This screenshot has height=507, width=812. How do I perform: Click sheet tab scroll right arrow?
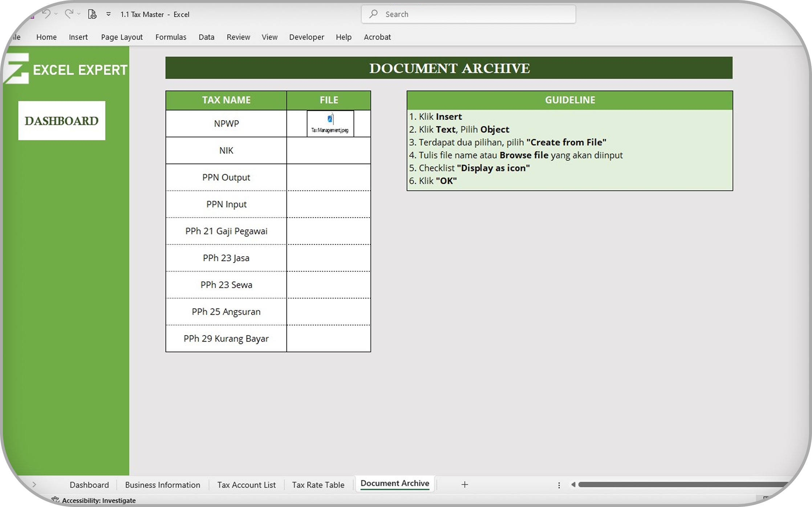[x=34, y=484]
